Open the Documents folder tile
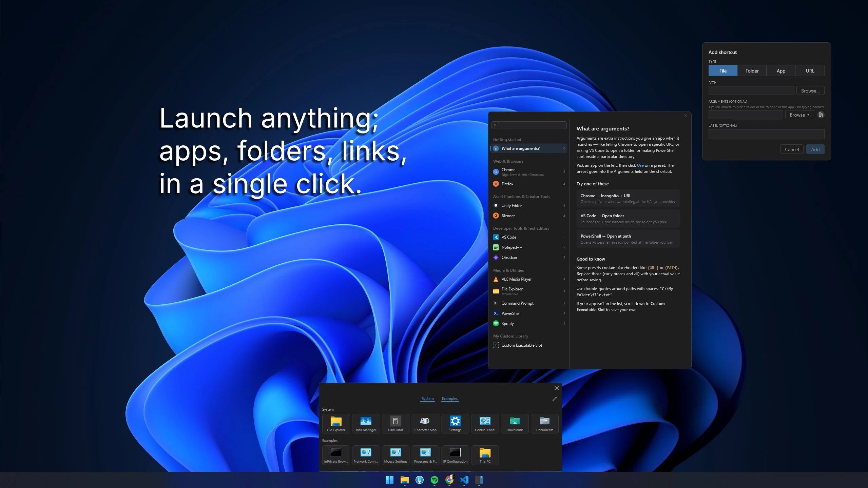Screen dimensions: 868x488 [x=545, y=424]
